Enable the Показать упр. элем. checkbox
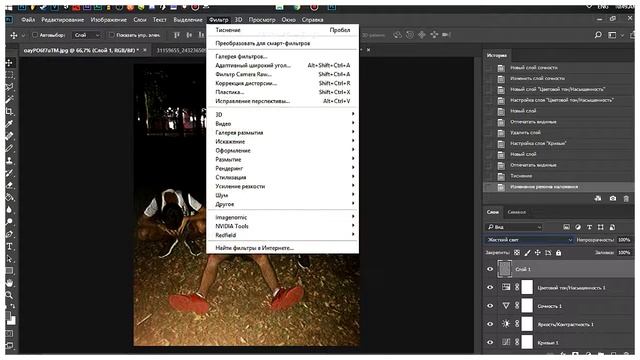The width and height of the screenshot is (640, 360). (111, 35)
